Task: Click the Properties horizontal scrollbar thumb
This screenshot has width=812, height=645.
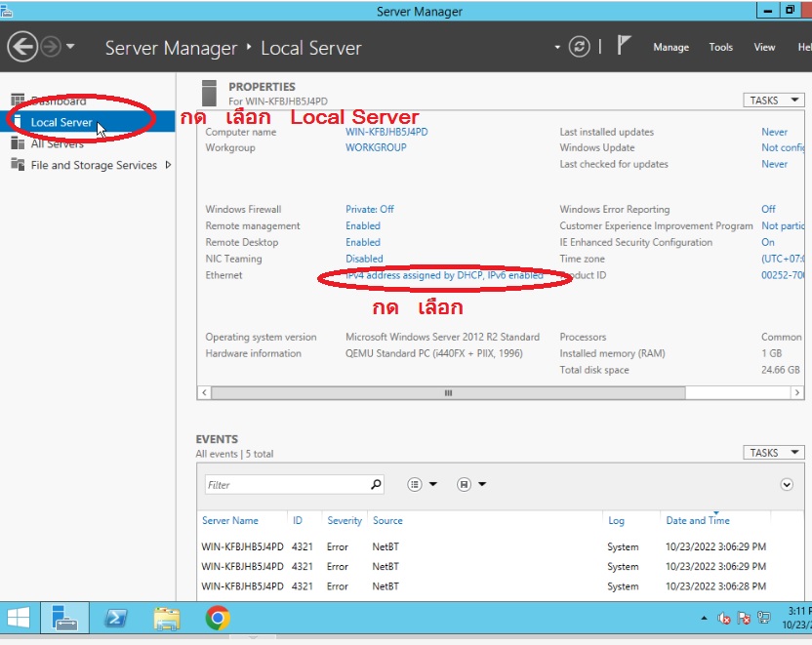Action: 448,392
